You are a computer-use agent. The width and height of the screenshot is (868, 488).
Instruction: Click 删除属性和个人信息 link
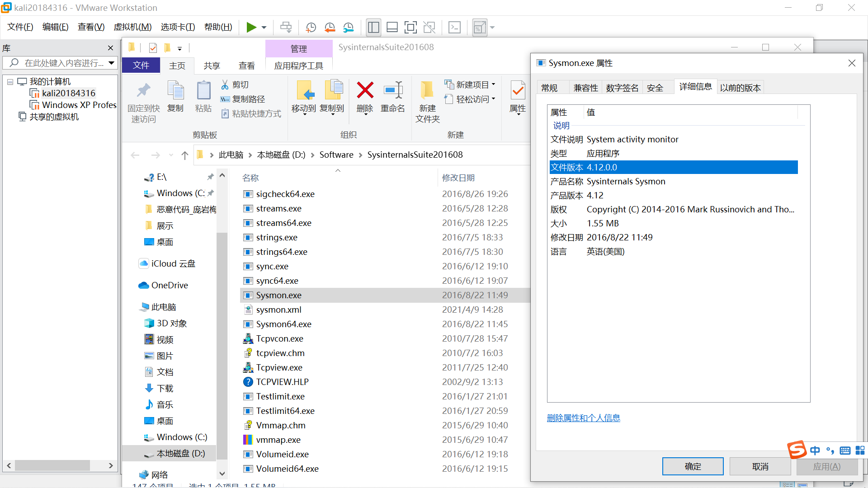pyautogui.click(x=583, y=418)
